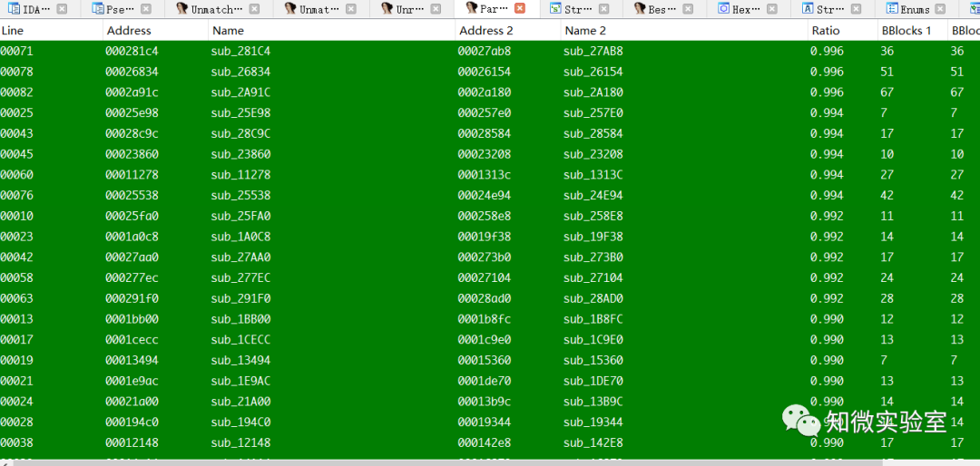The width and height of the screenshot is (980, 466).
Task: Close the Str… tab with blue 'A' icon
Action: click(x=856, y=9)
